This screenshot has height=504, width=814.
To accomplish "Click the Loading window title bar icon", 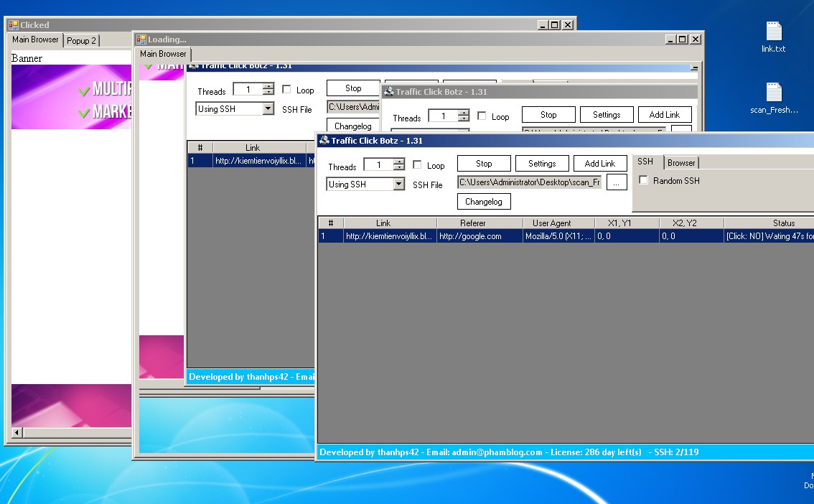I will pos(141,39).
